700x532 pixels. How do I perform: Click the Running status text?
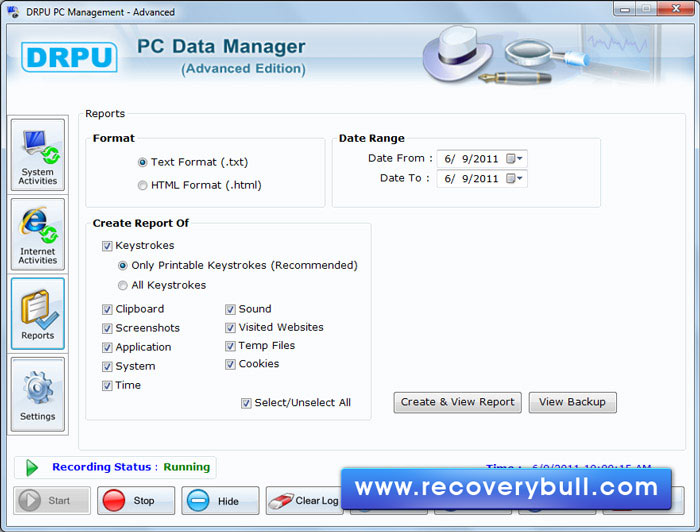[x=187, y=467]
